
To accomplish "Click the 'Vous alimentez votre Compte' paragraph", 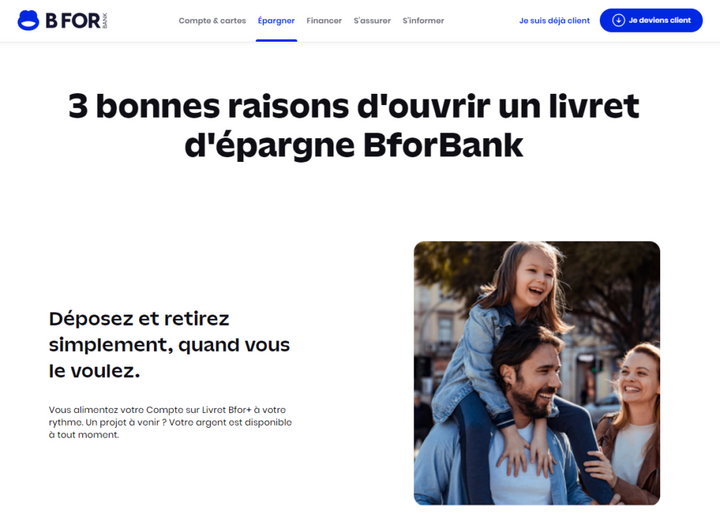I will tap(170, 422).
